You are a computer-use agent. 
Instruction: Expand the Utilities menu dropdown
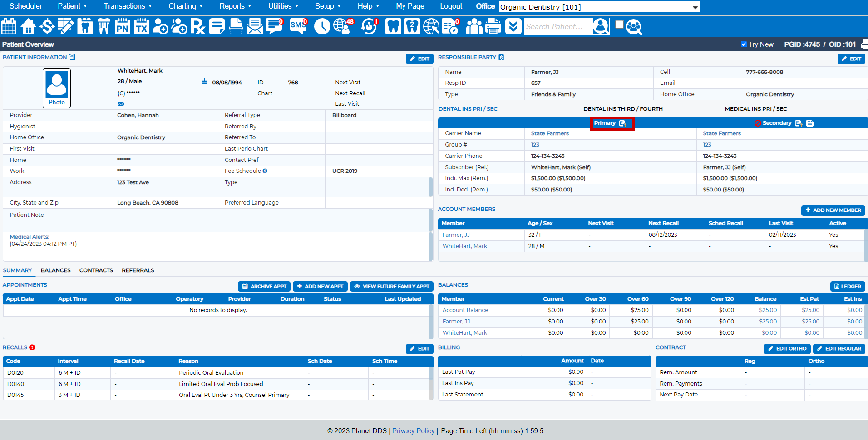[283, 6]
